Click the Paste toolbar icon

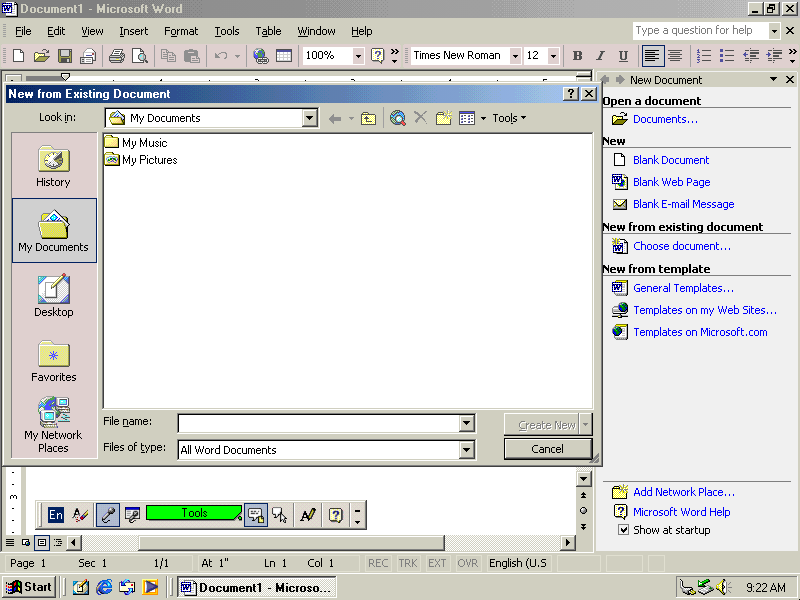191,55
